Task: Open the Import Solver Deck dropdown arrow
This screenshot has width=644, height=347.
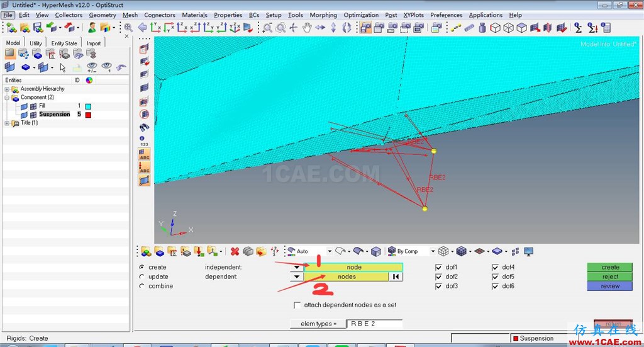Action: (60, 28)
